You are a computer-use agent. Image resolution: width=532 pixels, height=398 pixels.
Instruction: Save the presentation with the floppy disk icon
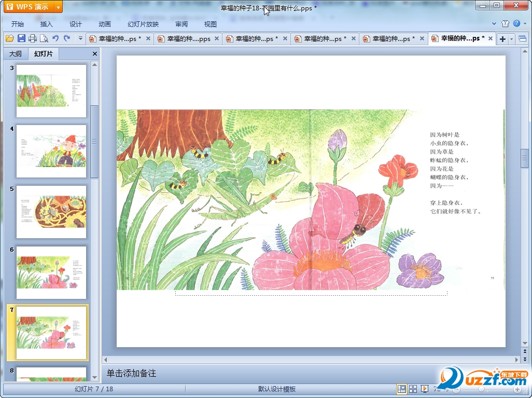[x=21, y=38]
